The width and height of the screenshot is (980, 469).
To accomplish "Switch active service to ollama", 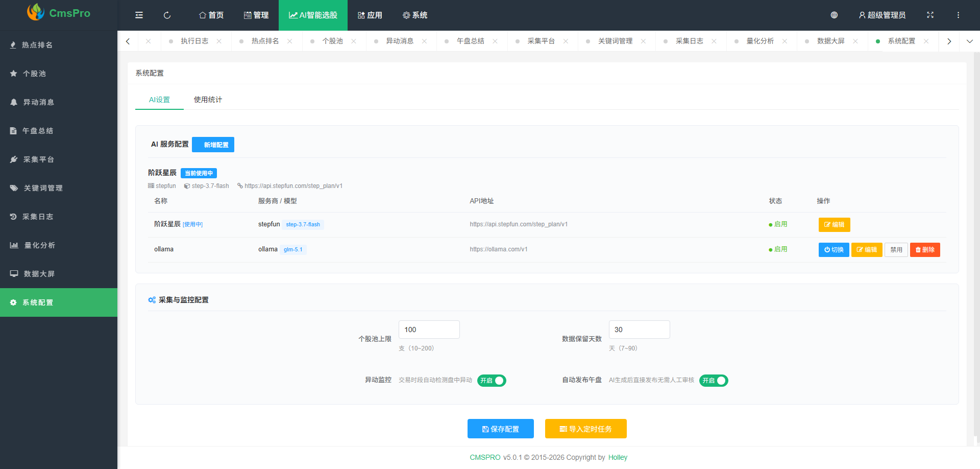I will 834,250.
